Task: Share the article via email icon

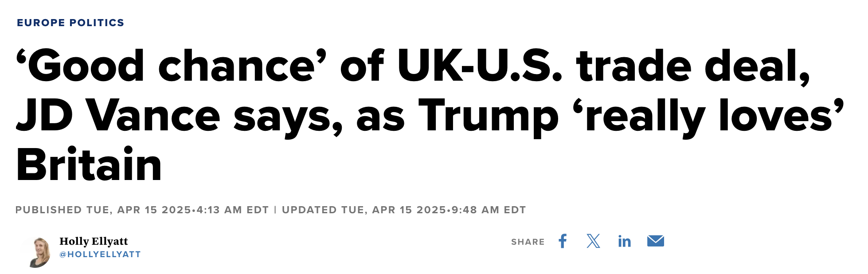Action: tap(655, 241)
